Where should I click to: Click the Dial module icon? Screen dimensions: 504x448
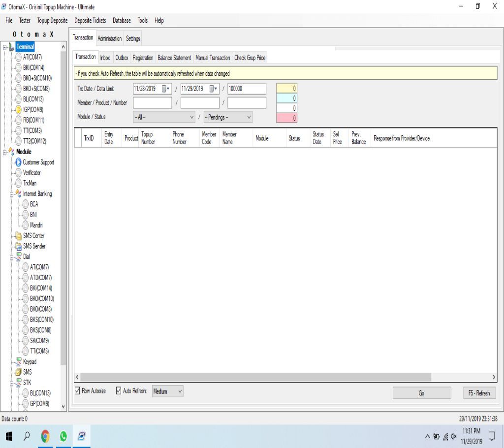click(x=19, y=256)
